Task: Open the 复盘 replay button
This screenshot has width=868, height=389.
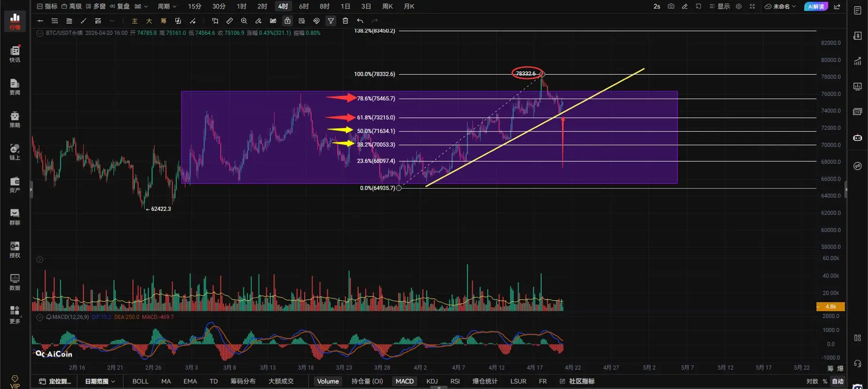Action: [x=120, y=7]
